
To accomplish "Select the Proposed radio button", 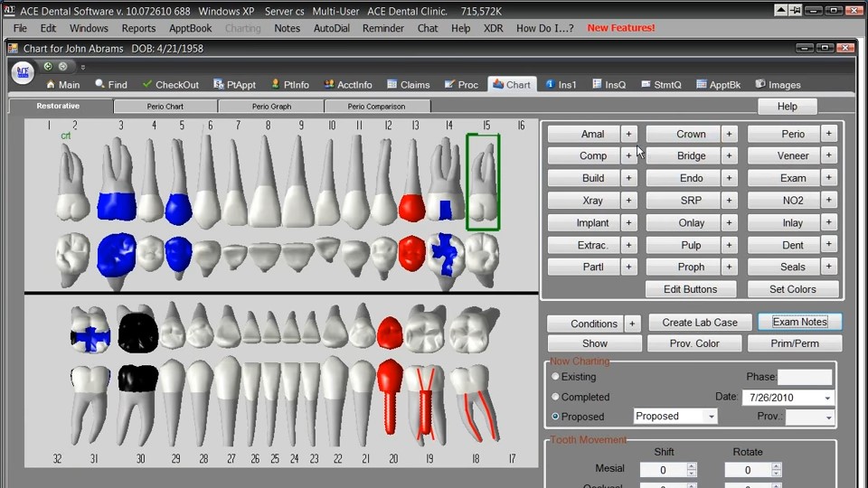I will [555, 417].
